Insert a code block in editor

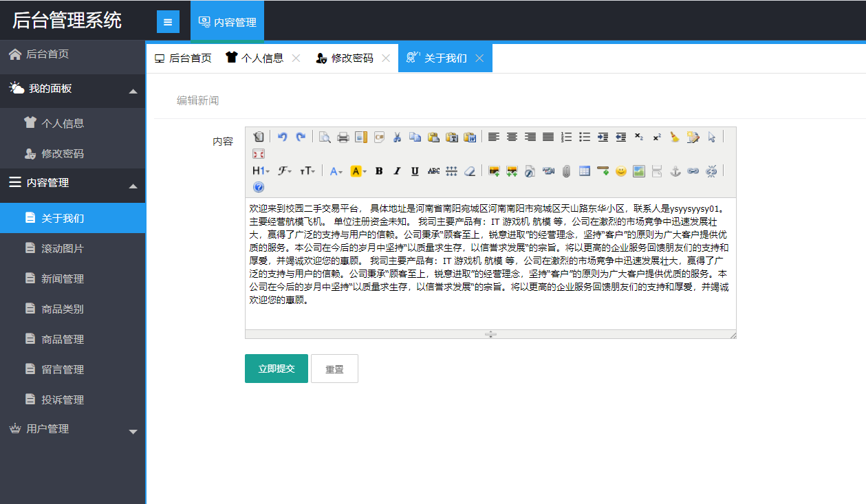point(379,137)
